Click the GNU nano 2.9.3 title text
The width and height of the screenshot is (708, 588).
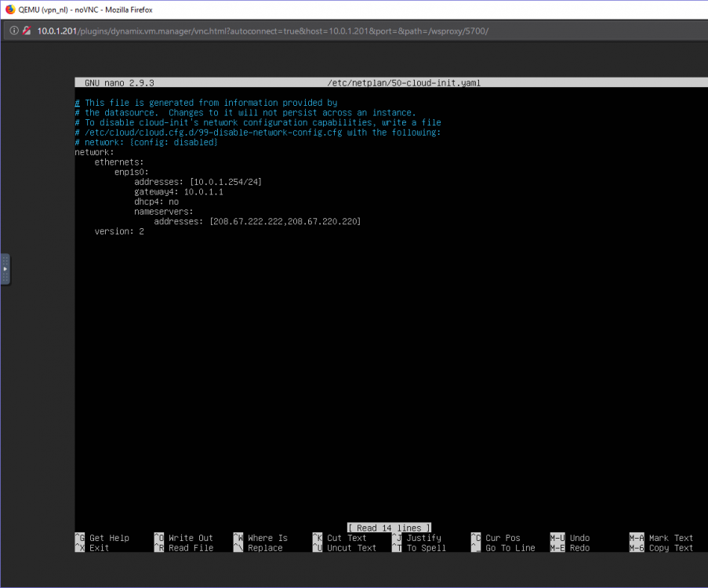click(x=120, y=83)
